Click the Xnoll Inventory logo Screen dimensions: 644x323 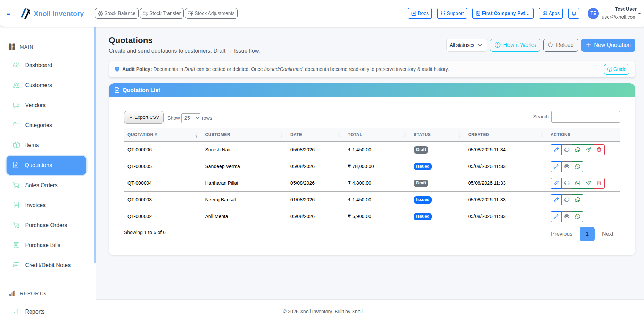click(x=52, y=14)
